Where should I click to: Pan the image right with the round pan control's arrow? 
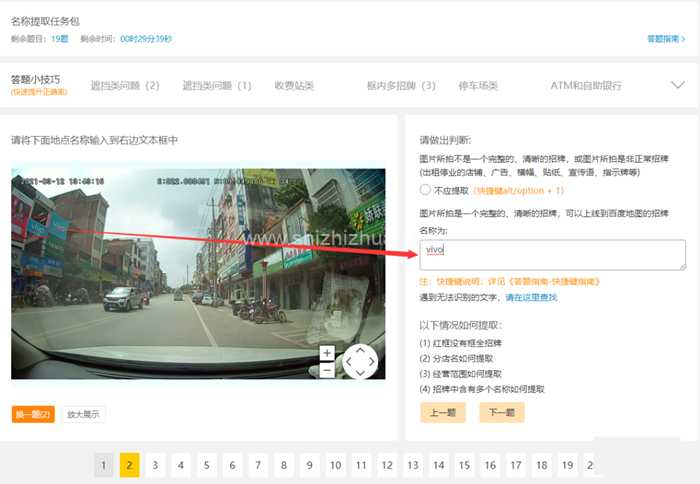tap(372, 362)
